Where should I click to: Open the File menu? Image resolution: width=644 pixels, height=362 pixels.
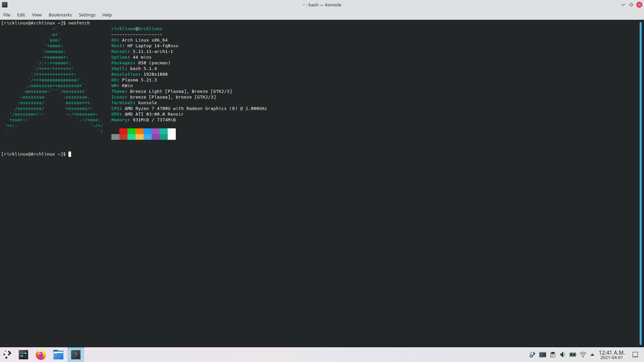pyautogui.click(x=7, y=15)
